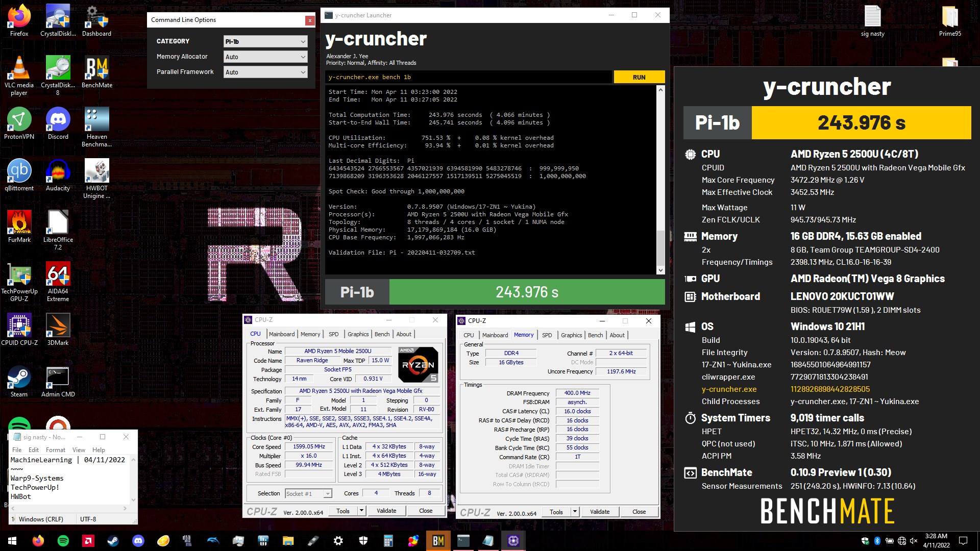Expand CATEGORY dropdown showing Pi-1b
This screenshot has height=551, width=980.
[265, 41]
